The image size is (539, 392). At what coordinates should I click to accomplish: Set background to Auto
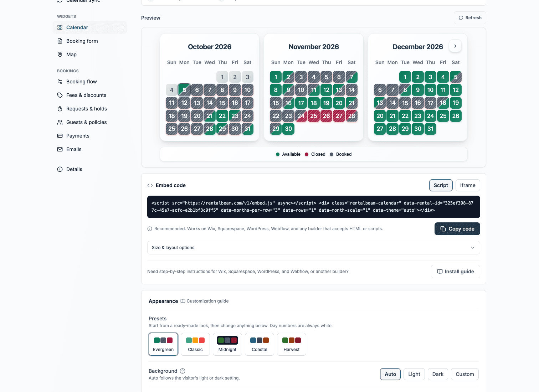(x=390, y=374)
